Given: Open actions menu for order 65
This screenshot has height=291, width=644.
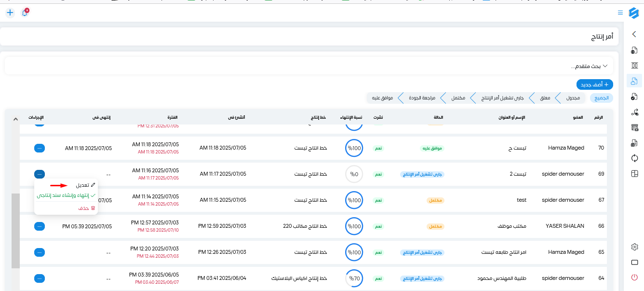Looking at the screenshot, I should pyautogui.click(x=40, y=252).
